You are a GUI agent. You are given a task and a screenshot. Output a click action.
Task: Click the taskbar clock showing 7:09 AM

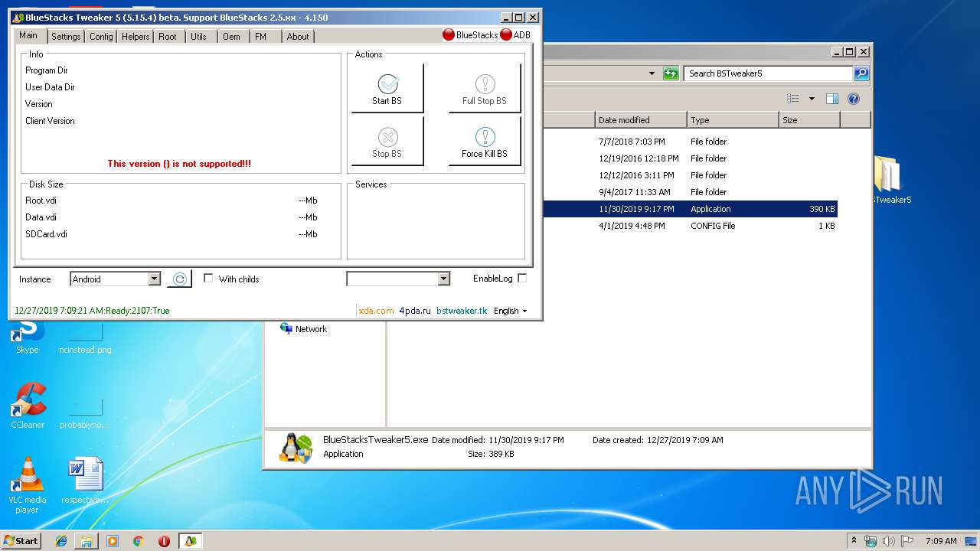point(941,541)
